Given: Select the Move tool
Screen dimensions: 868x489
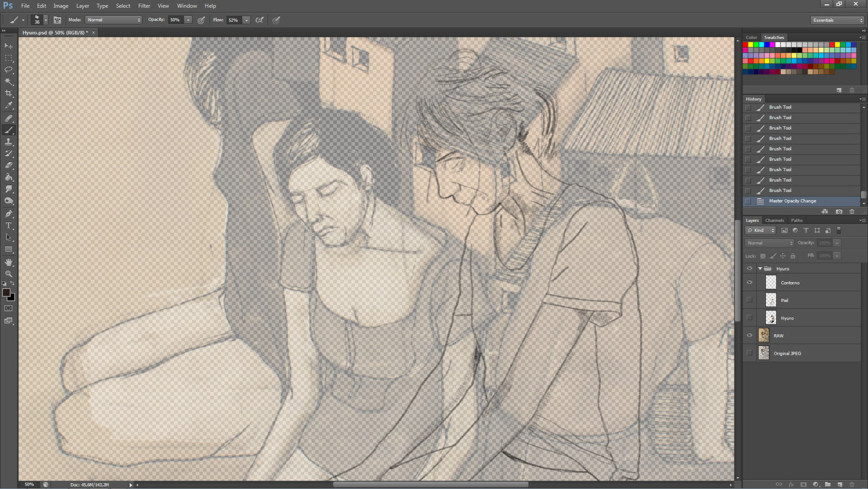Looking at the screenshot, I should pyautogui.click(x=9, y=46).
